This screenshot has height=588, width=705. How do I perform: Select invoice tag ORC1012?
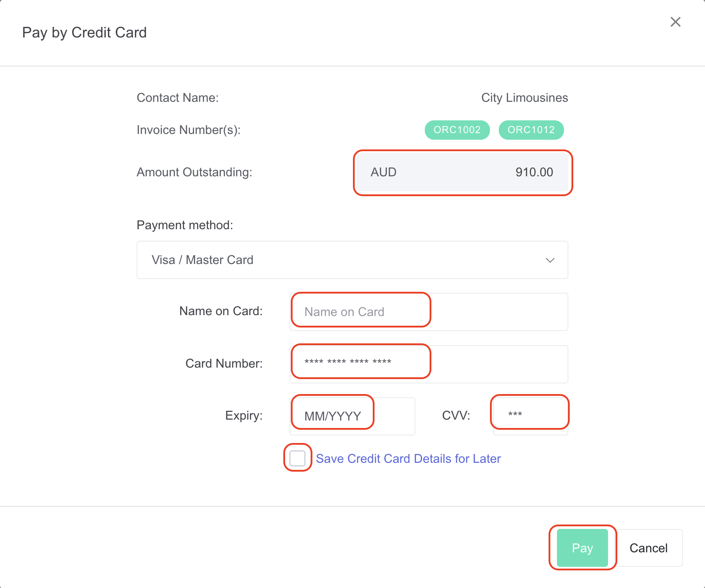[531, 130]
